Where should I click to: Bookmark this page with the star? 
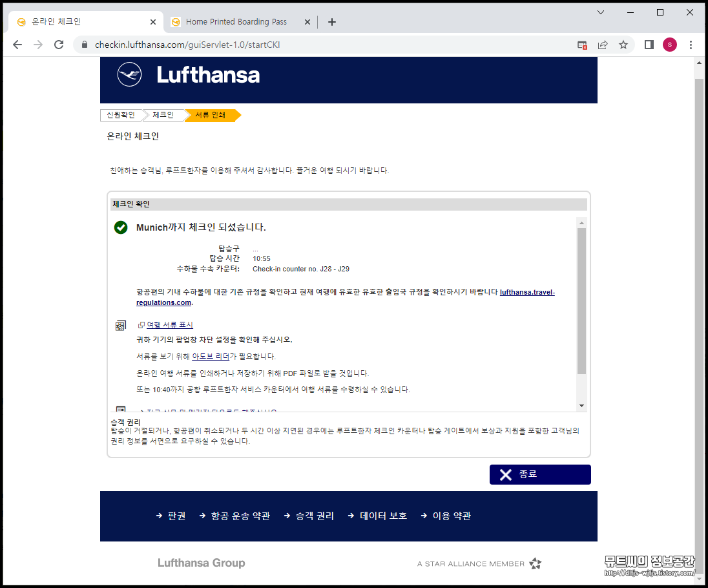point(623,45)
